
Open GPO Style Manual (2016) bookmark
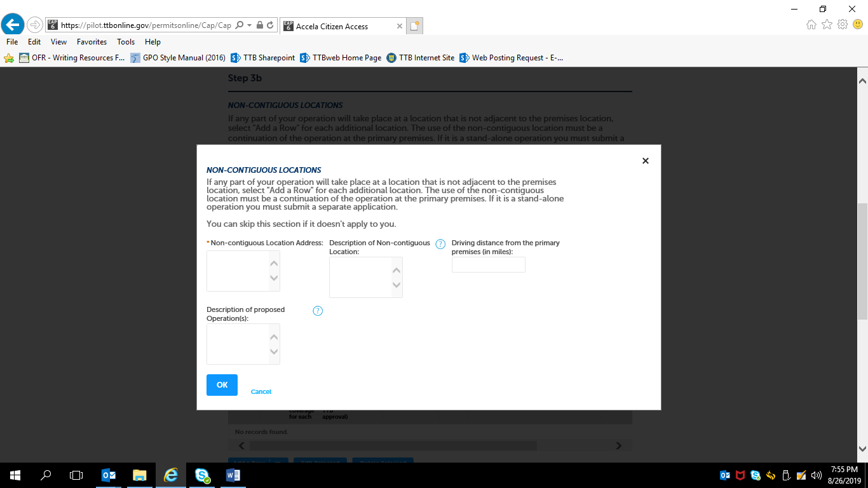tap(178, 58)
